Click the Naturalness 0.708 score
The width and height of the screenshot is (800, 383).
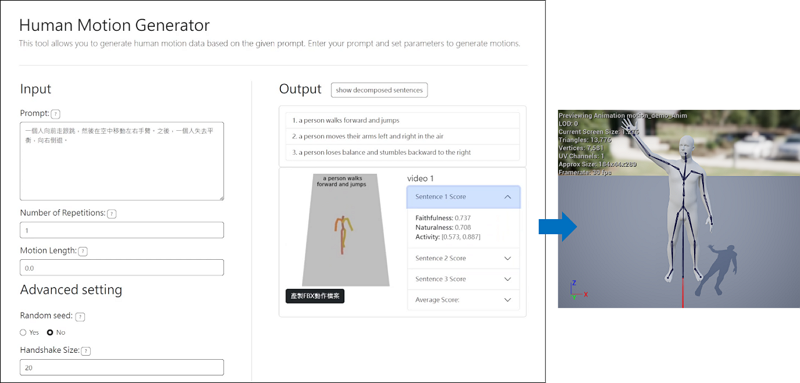tap(443, 227)
